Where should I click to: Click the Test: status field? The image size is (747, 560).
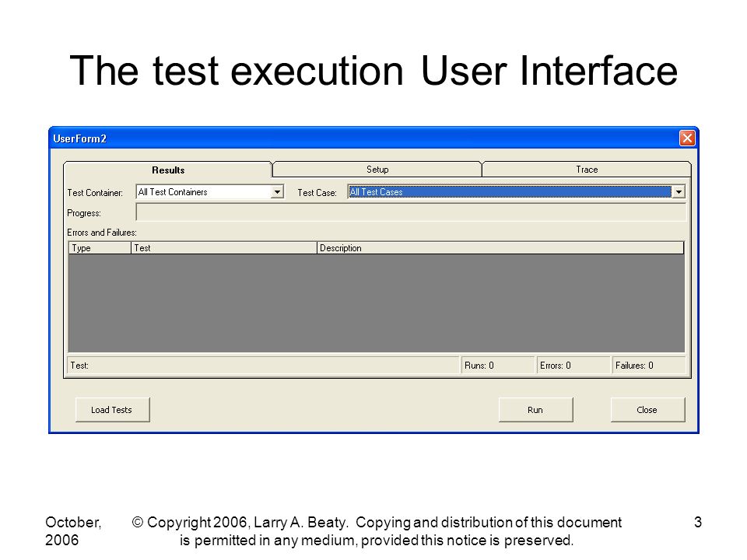(x=264, y=366)
